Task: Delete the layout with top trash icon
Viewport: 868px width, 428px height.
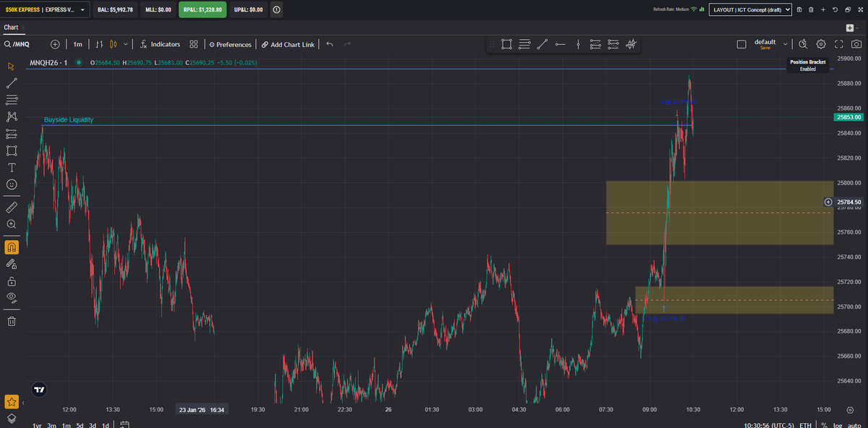Action: (811, 9)
